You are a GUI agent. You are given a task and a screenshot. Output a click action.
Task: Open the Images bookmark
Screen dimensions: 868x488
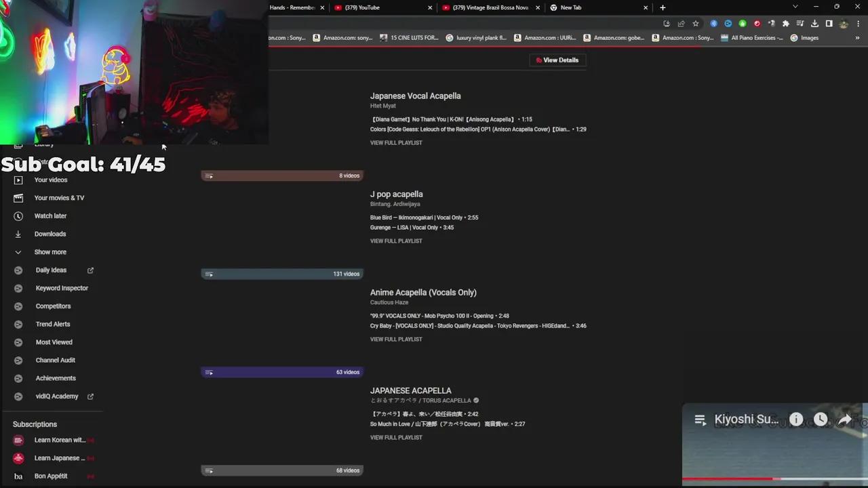pos(805,38)
